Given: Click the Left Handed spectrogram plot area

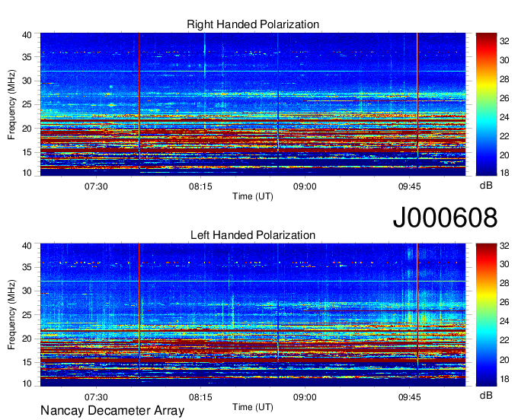Looking at the screenshot, I should [x=253, y=315].
